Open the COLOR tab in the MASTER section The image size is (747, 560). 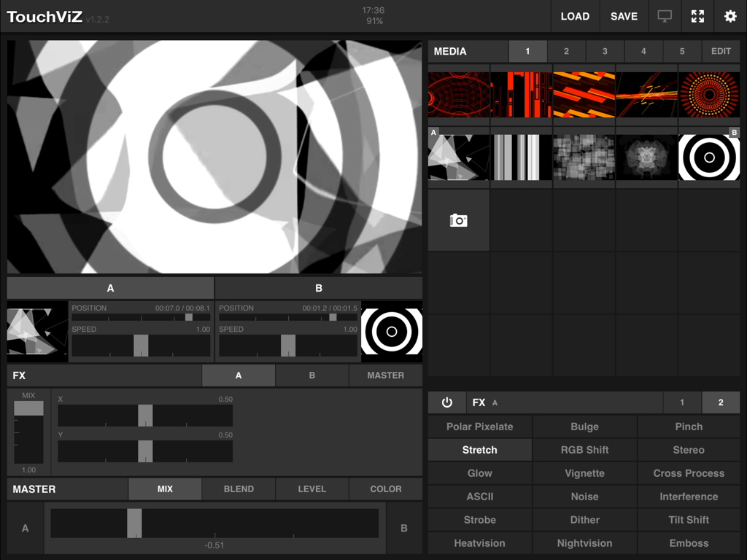(385, 489)
